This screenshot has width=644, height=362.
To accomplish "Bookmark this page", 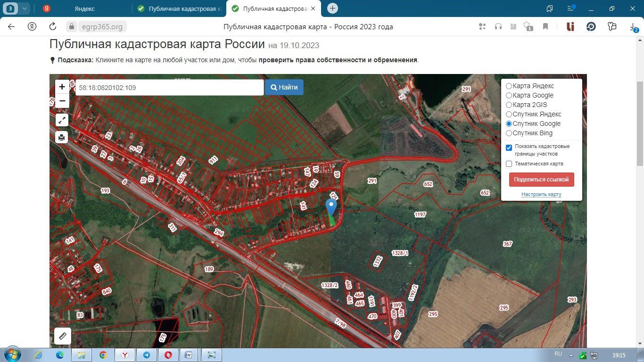I will pos(545,27).
